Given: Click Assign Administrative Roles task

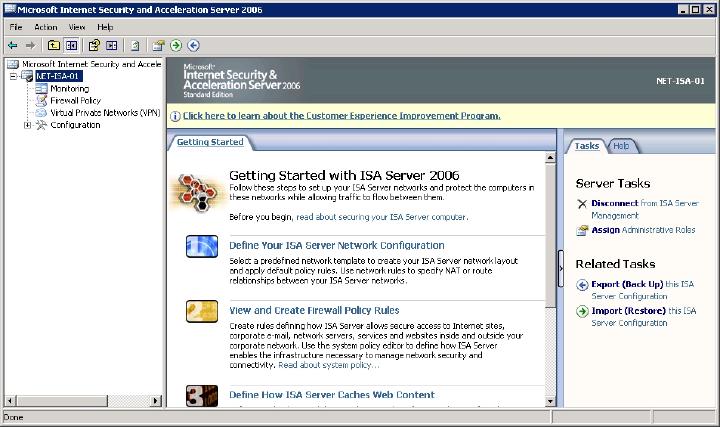Looking at the screenshot, I should point(643,230).
